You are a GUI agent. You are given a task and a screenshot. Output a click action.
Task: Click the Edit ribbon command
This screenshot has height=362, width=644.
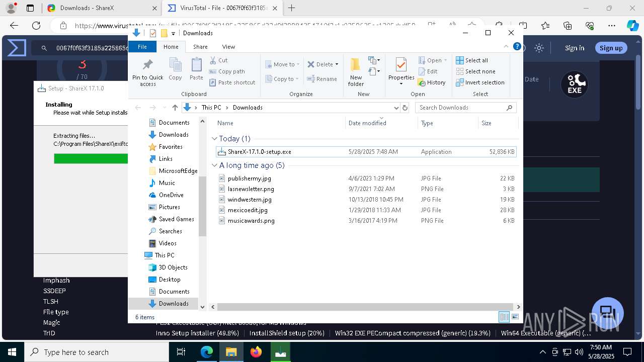[428, 71]
